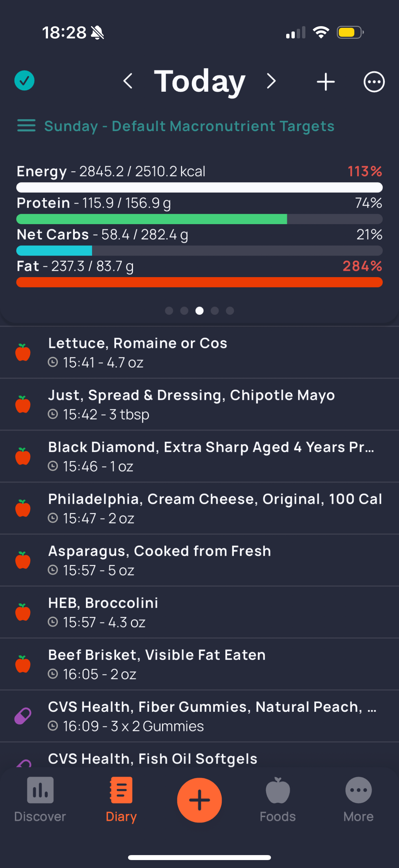
Task: Tap the orange add entry button
Action: click(x=199, y=800)
